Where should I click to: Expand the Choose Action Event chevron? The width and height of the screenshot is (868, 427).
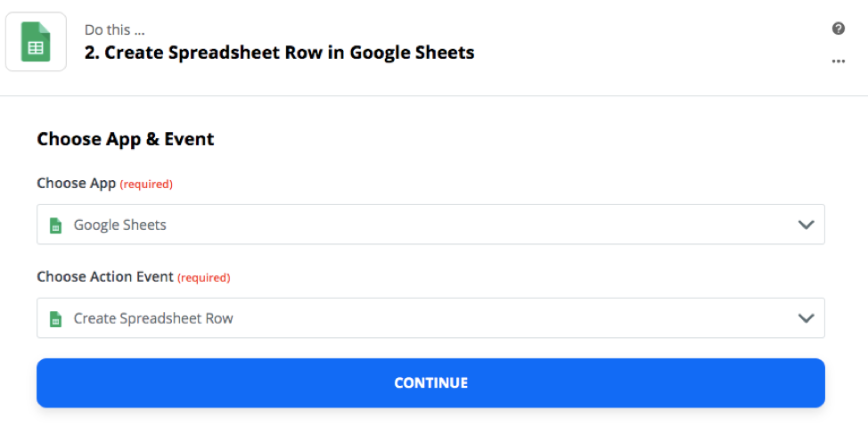[x=806, y=318]
